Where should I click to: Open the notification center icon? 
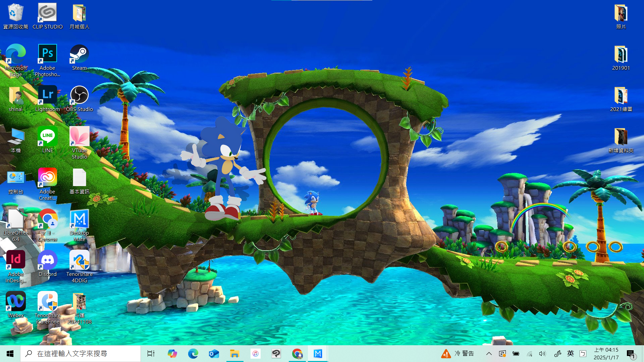(x=631, y=354)
